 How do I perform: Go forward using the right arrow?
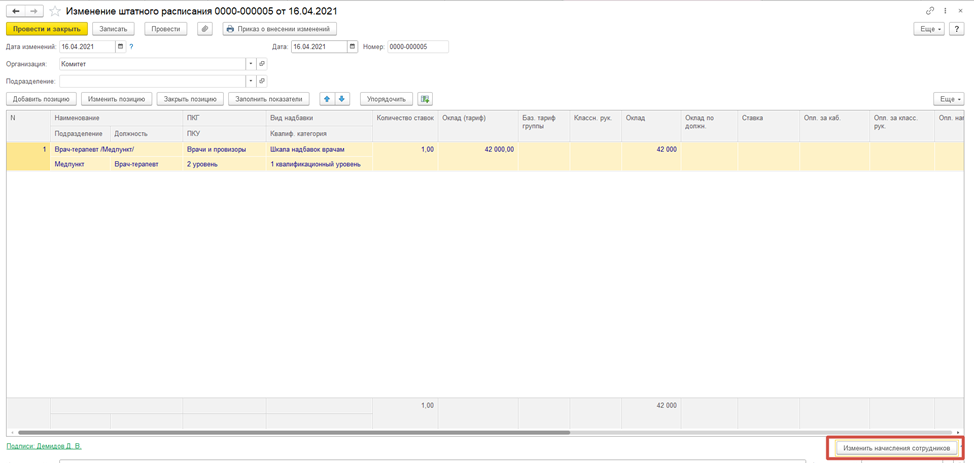click(34, 11)
